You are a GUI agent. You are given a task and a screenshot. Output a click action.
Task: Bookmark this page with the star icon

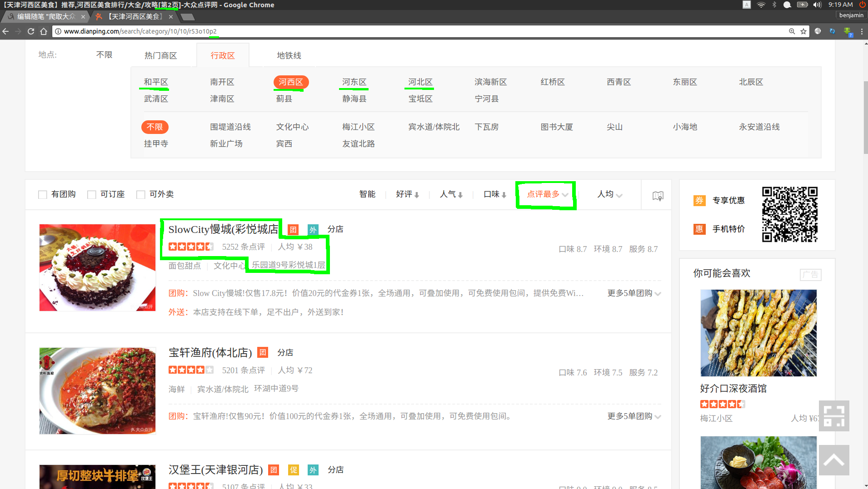803,31
